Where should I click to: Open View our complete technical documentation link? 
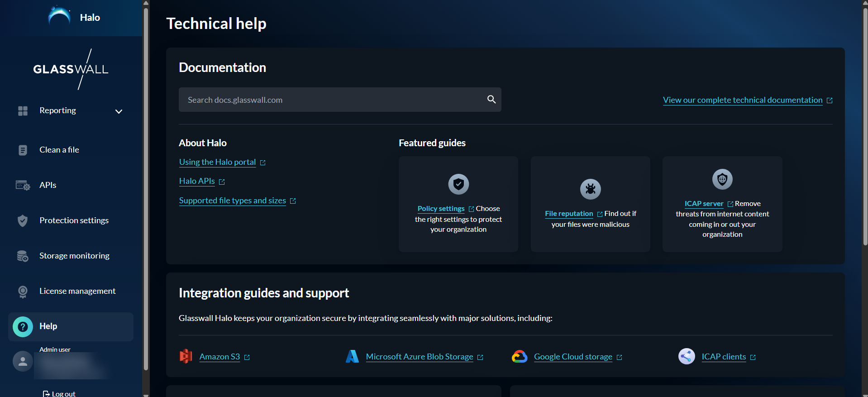742,100
